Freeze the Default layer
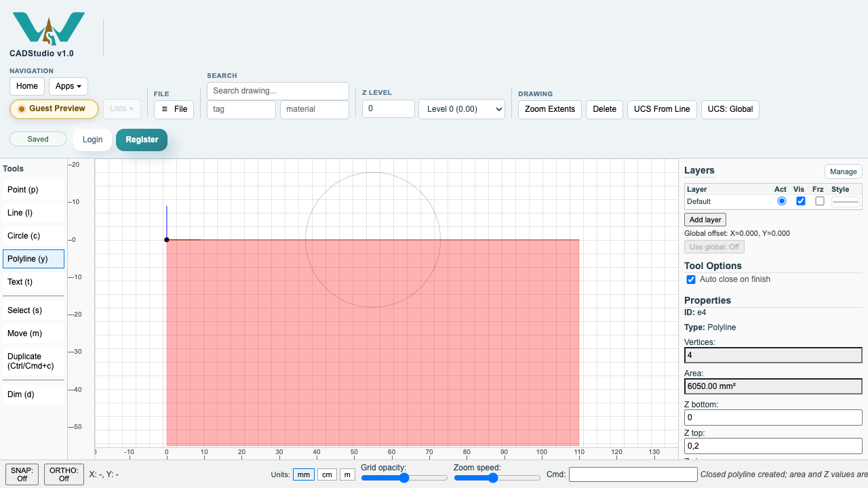 click(x=820, y=201)
